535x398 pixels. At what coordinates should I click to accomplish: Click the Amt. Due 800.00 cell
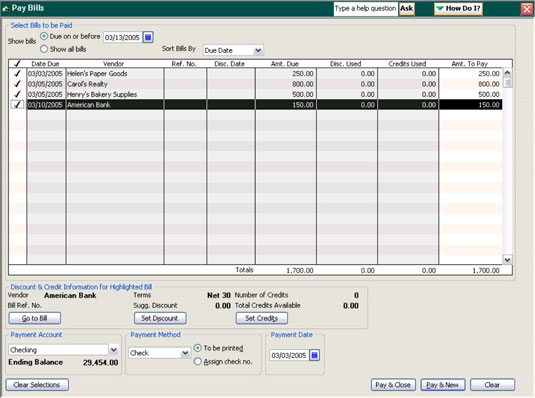286,84
